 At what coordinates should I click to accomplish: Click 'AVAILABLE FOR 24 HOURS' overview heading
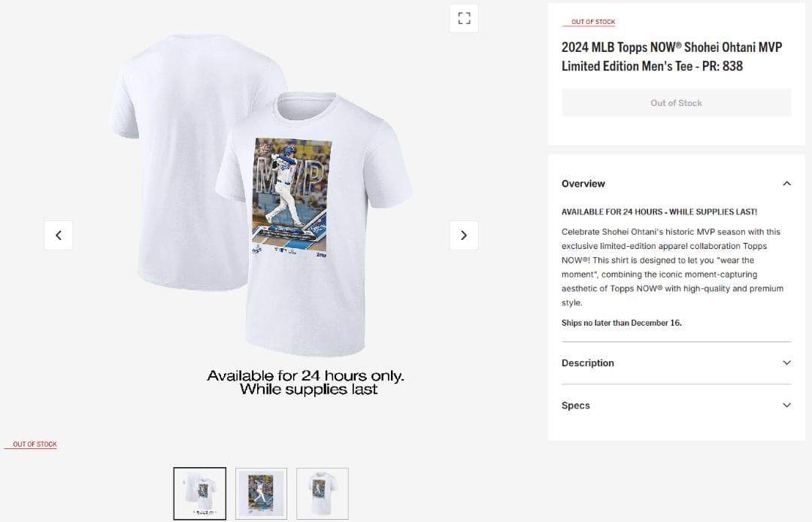point(659,212)
